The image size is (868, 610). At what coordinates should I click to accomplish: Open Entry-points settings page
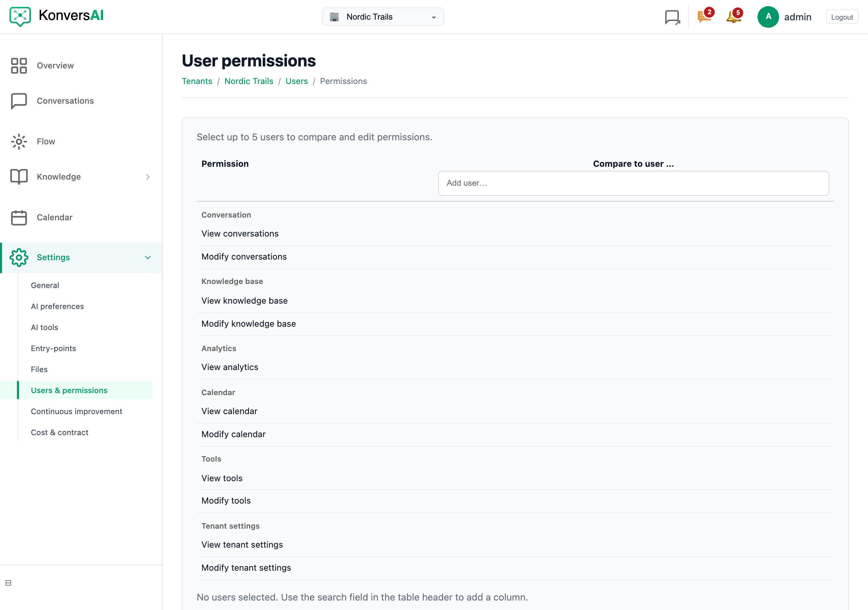tap(53, 348)
